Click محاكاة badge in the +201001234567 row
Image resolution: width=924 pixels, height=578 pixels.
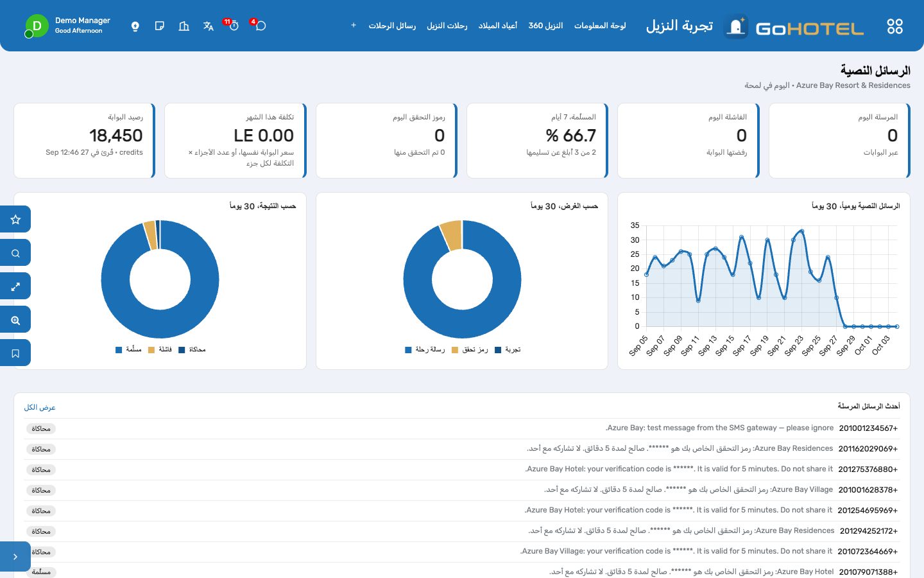[x=41, y=428]
